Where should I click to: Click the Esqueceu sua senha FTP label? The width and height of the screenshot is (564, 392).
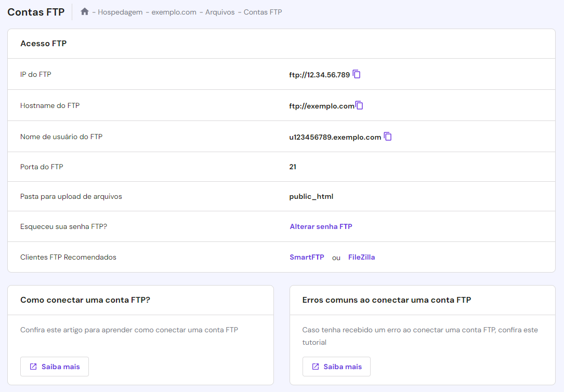63,226
